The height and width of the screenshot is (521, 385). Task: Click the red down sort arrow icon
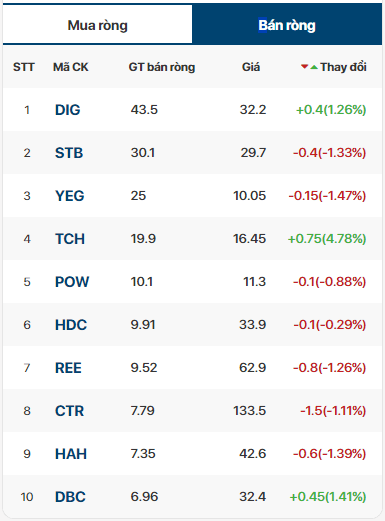click(304, 67)
